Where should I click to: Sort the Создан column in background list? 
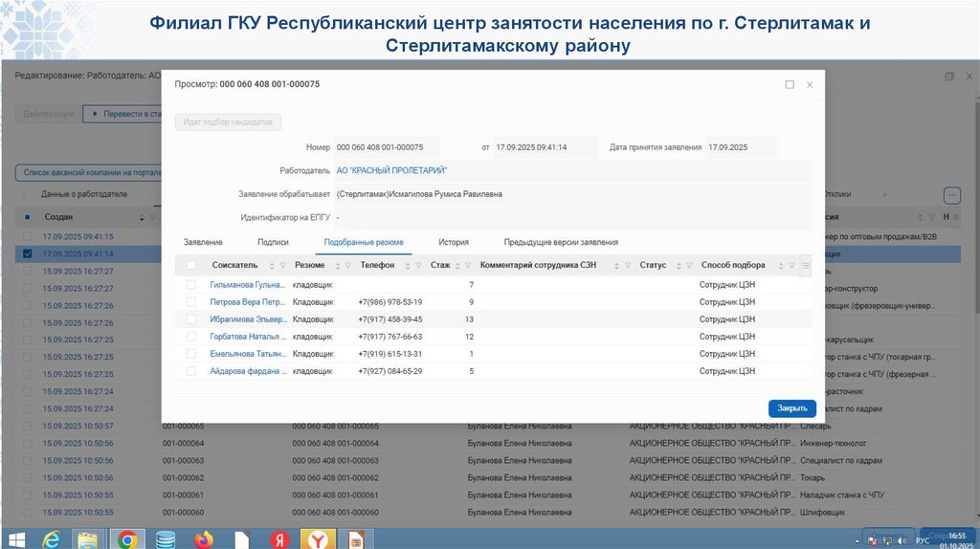point(142,217)
